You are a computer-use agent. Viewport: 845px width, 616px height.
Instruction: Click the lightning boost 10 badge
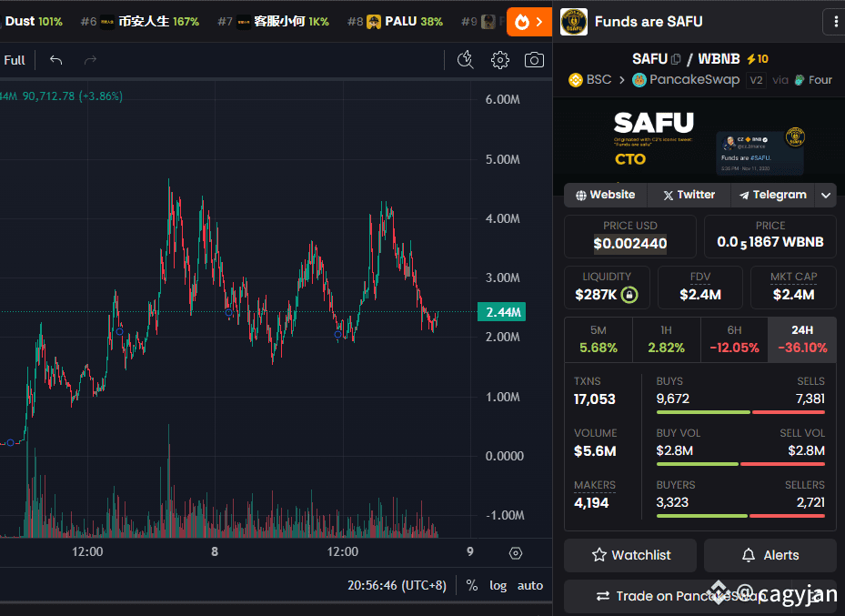758,59
